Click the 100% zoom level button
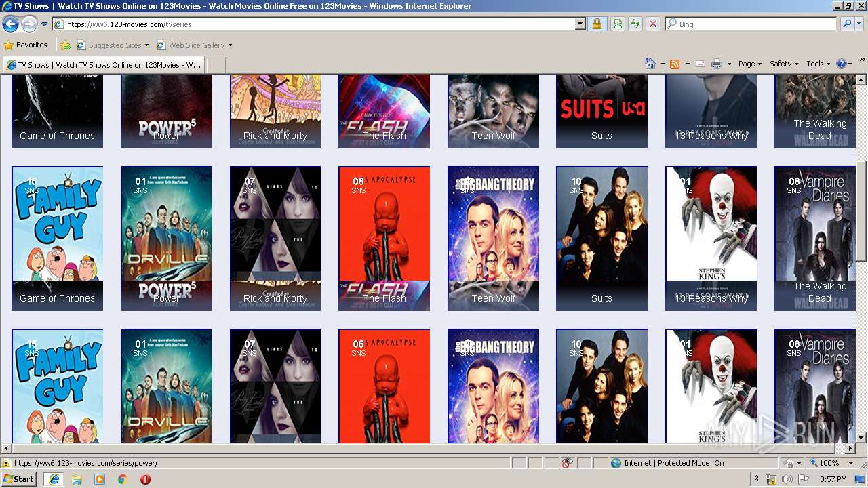The width and height of the screenshot is (868, 488). (x=823, y=463)
